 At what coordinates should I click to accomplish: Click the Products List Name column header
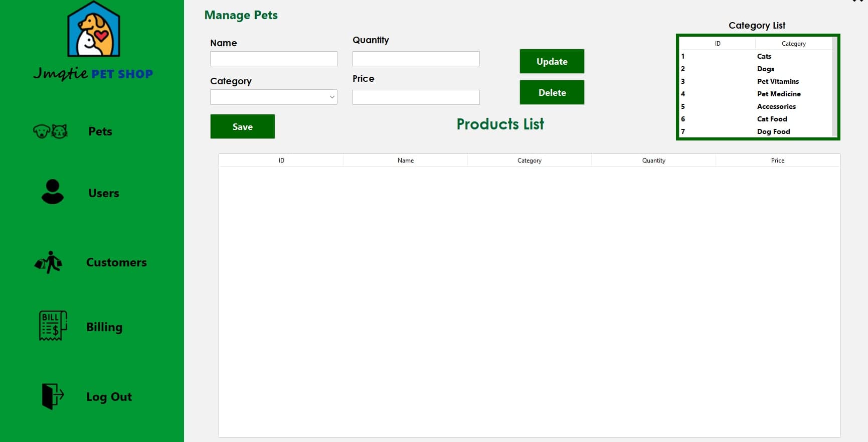coord(406,161)
